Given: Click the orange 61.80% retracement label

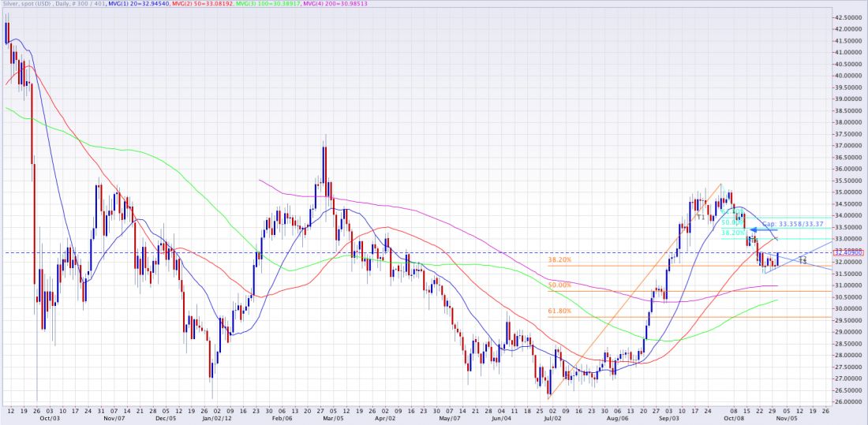Looking at the screenshot, I should pyautogui.click(x=559, y=311).
